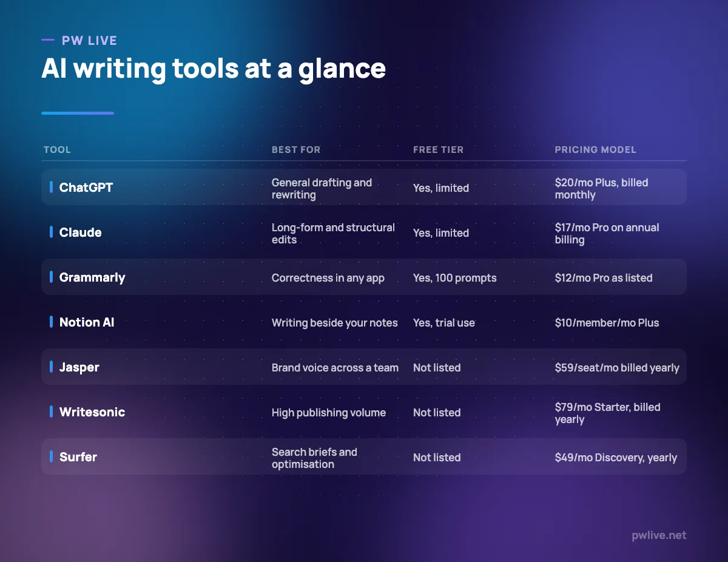Click 'Correctness in any app' cell
Screen dimensions: 728x562
pyautogui.click(x=328, y=278)
